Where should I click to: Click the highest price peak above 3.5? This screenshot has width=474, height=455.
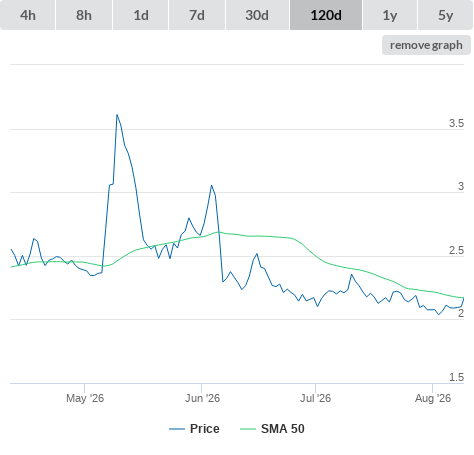[117, 115]
